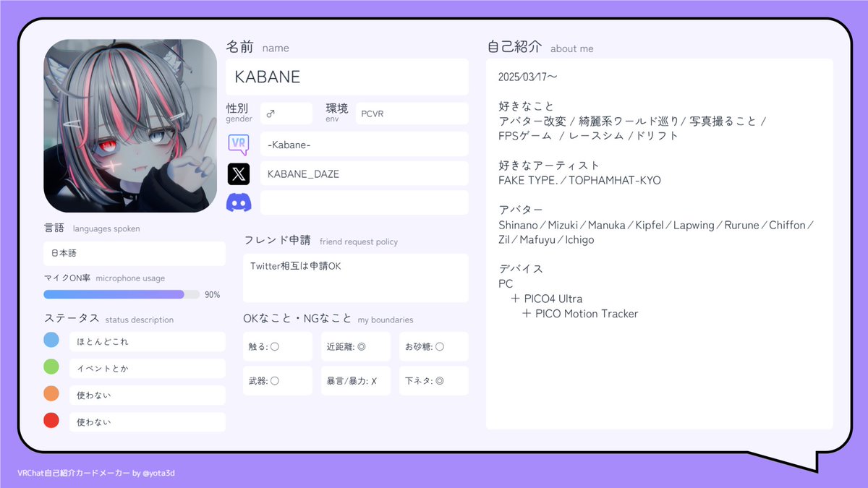Click the OKなこと・NGなこと boundaries heading
868x488 pixels.
click(328, 319)
